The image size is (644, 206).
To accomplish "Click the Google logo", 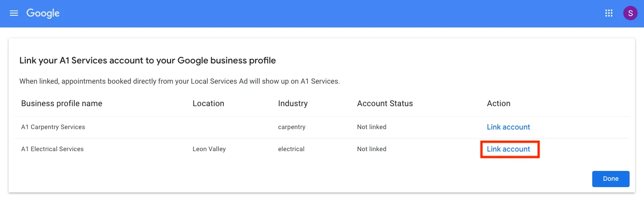I will (43, 13).
